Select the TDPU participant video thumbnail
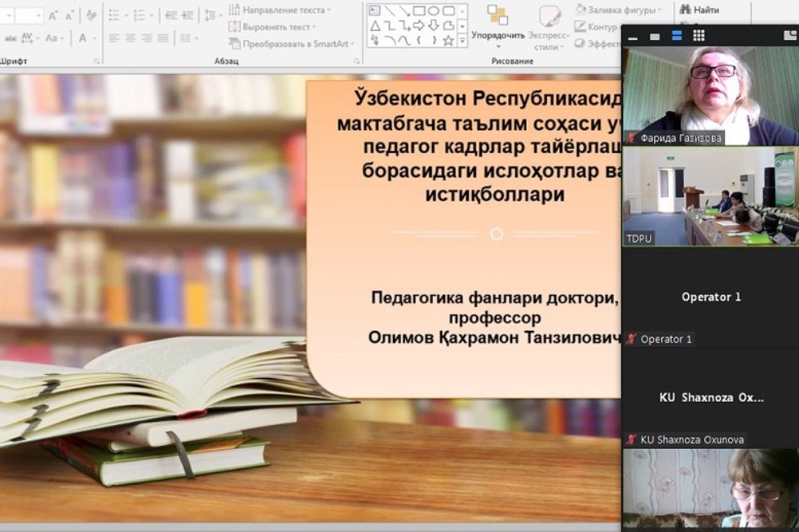 (710, 196)
